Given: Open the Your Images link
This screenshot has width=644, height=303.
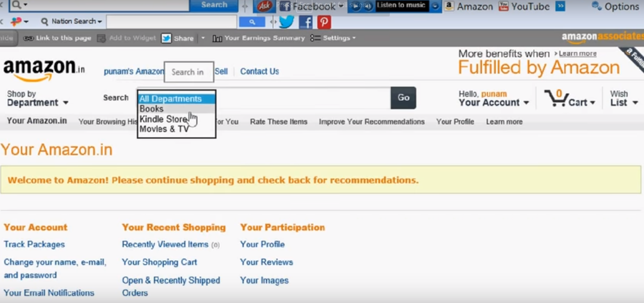Looking at the screenshot, I should [264, 280].
